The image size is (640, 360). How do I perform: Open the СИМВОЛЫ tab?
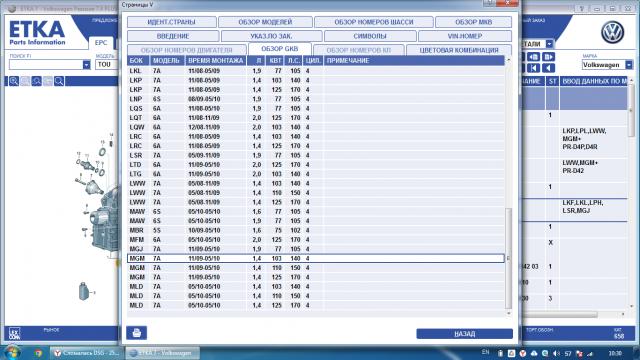[x=370, y=36]
